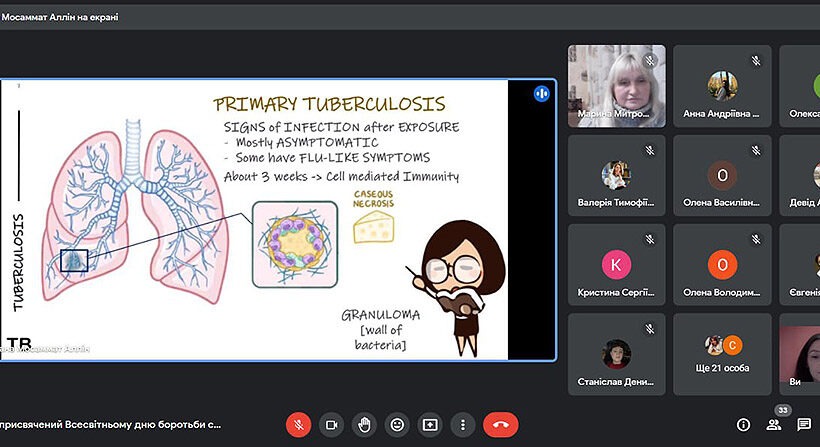Open meeting details info icon
This screenshot has height=447, width=820.
pos(743,425)
